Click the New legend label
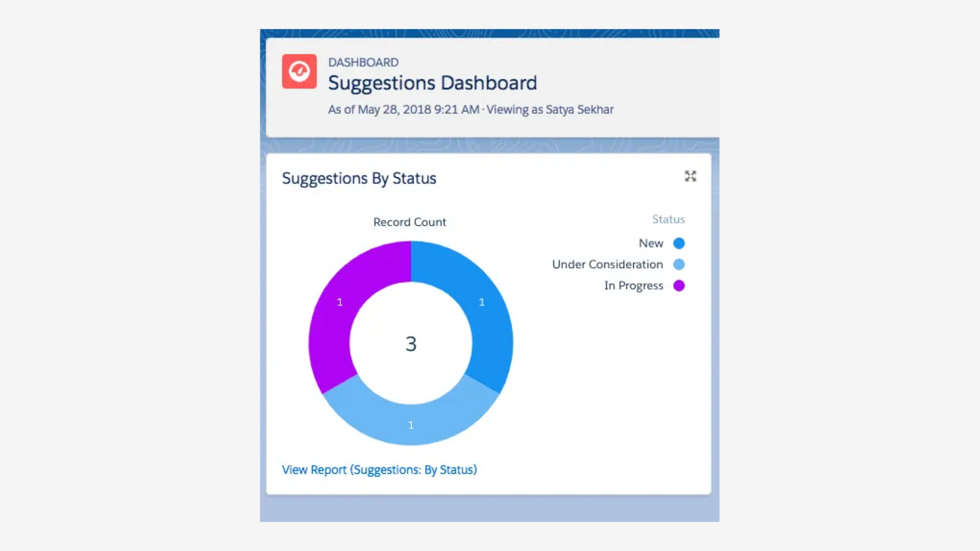 pyautogui.click(x=651, y=243)
